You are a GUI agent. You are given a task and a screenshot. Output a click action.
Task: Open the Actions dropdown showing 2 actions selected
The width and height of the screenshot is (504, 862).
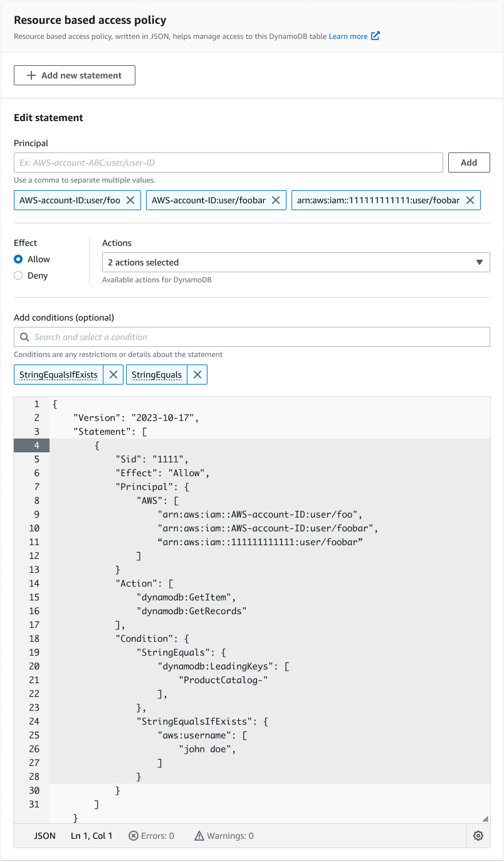pyautogui.click(x=297, y=262)
